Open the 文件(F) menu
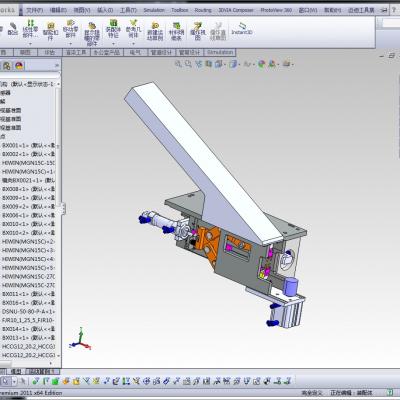 coord(35,10)
